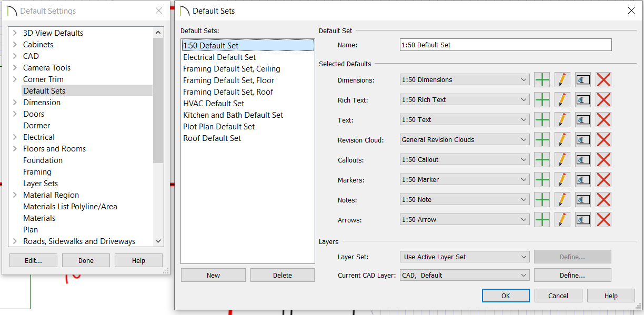Click the red X delete icon for Revision Cloud
644x315 pixels.
point(603,140)
